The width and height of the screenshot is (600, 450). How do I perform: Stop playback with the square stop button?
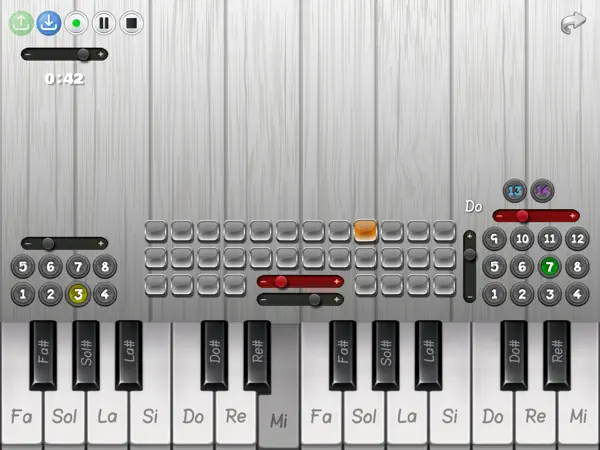point(132,23)
